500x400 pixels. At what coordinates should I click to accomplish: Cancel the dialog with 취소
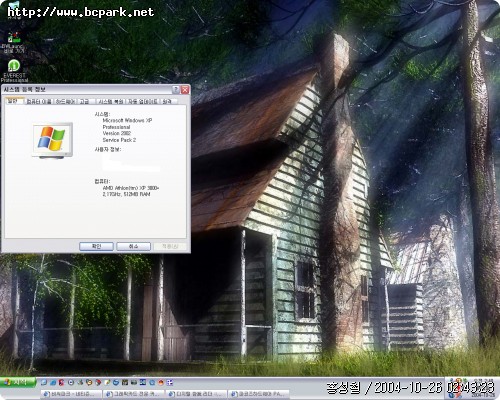[133, 246]
